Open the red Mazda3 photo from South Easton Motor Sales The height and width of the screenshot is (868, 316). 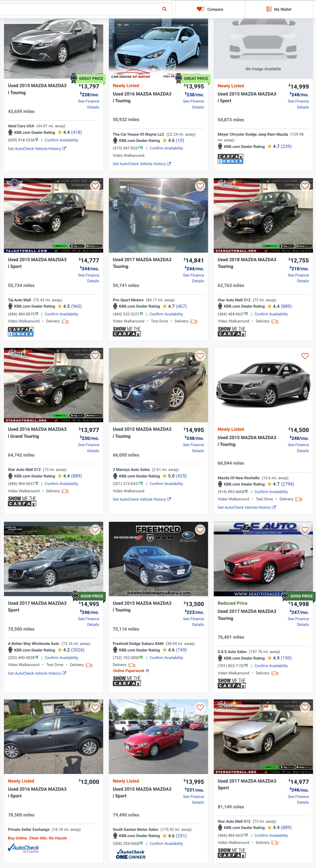point(158,736)
